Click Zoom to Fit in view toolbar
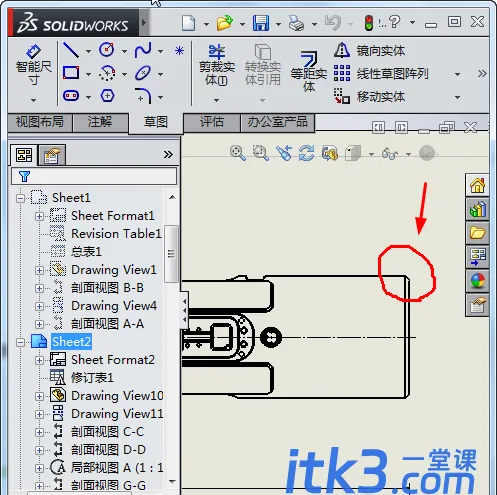Screen dimensions: 497x495 tap(238, 153)
